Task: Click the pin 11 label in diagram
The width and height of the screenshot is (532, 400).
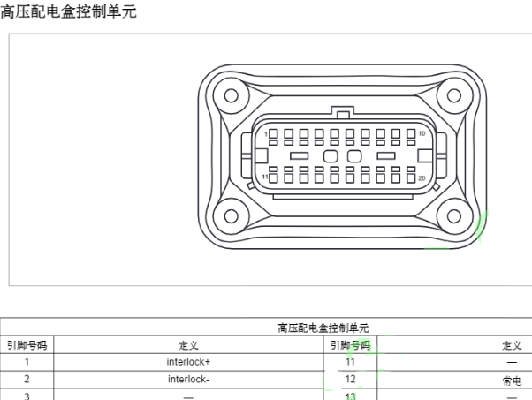Action: coord(265,177)
